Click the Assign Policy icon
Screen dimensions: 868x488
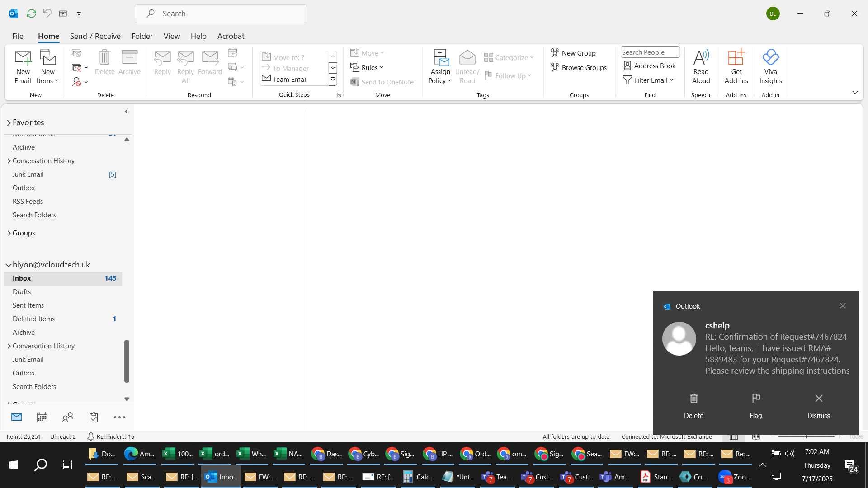(x=440, y=66)
